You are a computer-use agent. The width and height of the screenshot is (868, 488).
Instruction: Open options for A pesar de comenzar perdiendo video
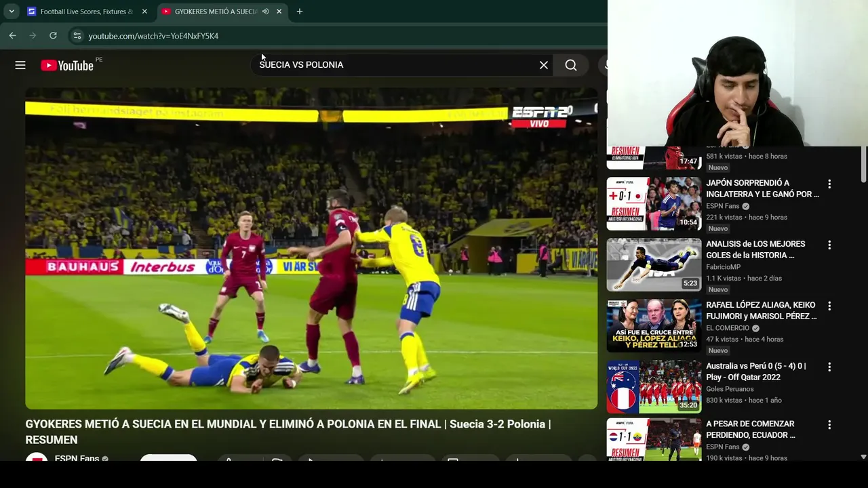point(829,425)
